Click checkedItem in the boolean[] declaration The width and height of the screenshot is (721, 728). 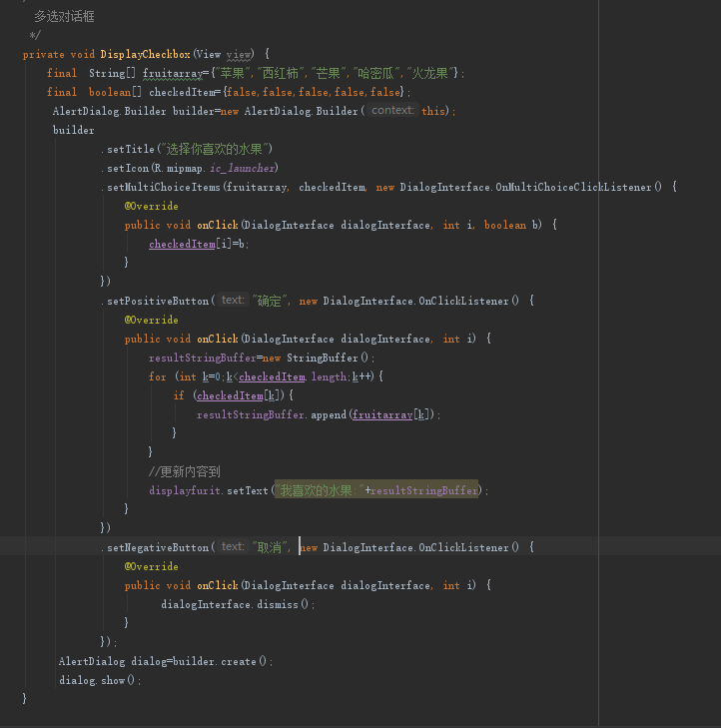182,93
